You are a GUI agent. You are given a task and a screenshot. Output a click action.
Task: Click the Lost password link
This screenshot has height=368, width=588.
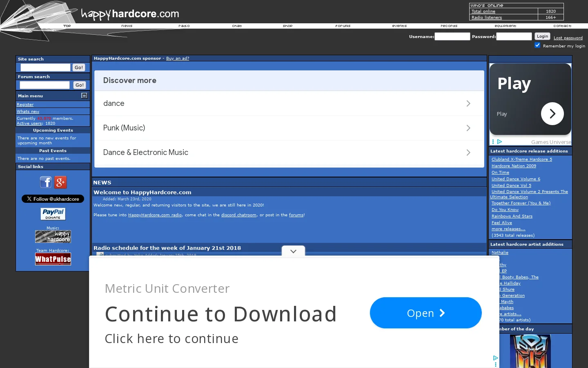pyautogui.click(x=568, y=38)
